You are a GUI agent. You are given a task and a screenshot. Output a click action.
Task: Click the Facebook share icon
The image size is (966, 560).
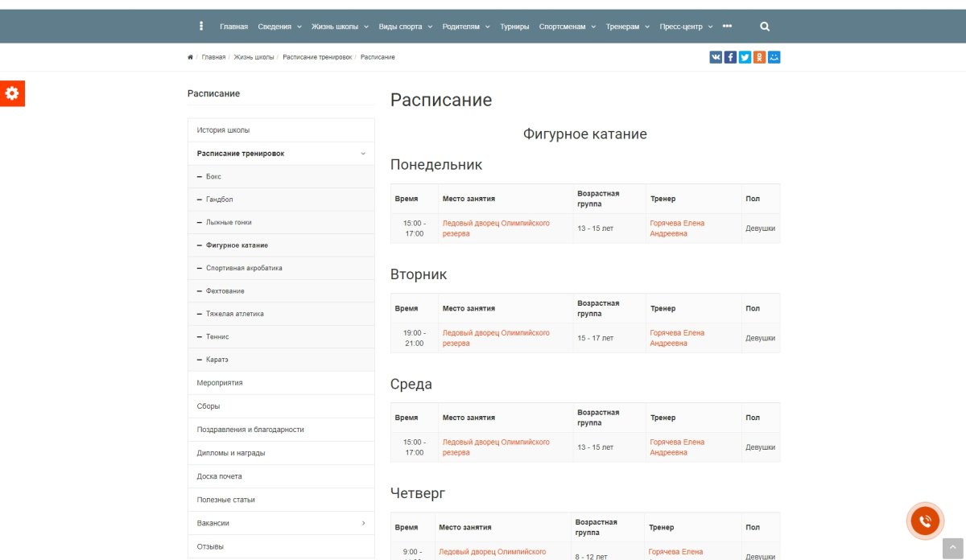(730, 56)
